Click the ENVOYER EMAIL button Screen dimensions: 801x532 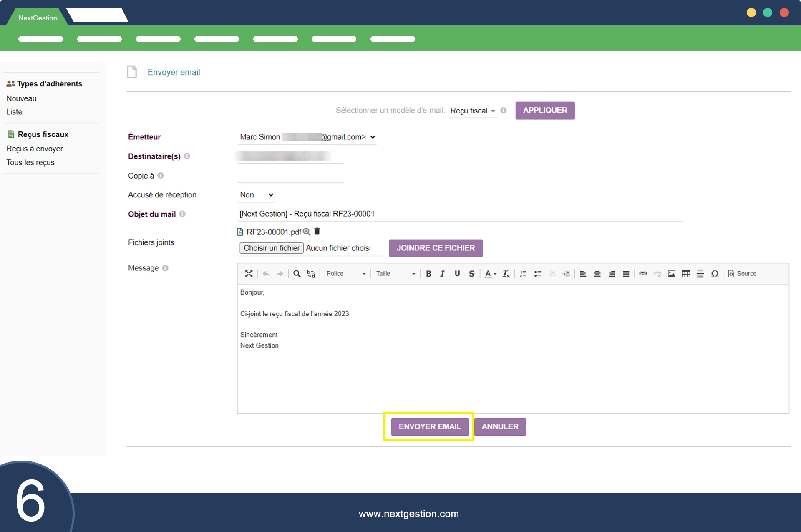click(430, 426)
